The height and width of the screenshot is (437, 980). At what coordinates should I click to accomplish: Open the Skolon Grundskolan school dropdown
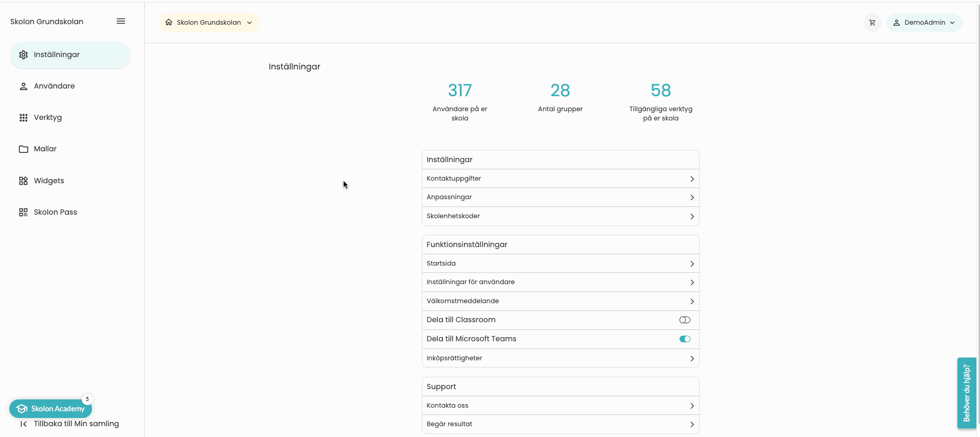tap(208, 23)
